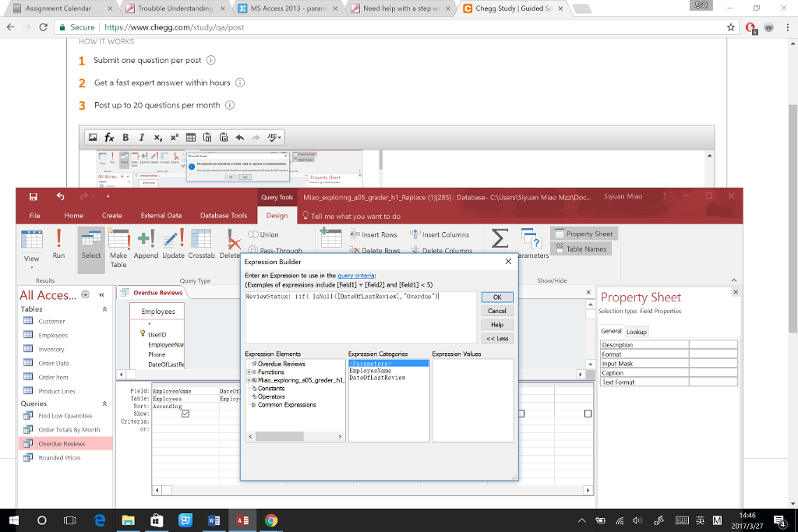This screenshot has width=798, height=532.
Task: Toggle the Table Names button
Action: 581,249
